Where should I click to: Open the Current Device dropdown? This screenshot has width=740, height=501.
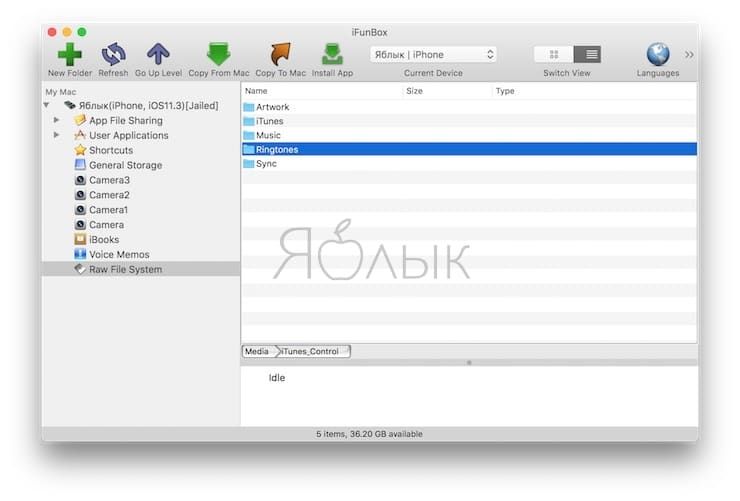433,55
